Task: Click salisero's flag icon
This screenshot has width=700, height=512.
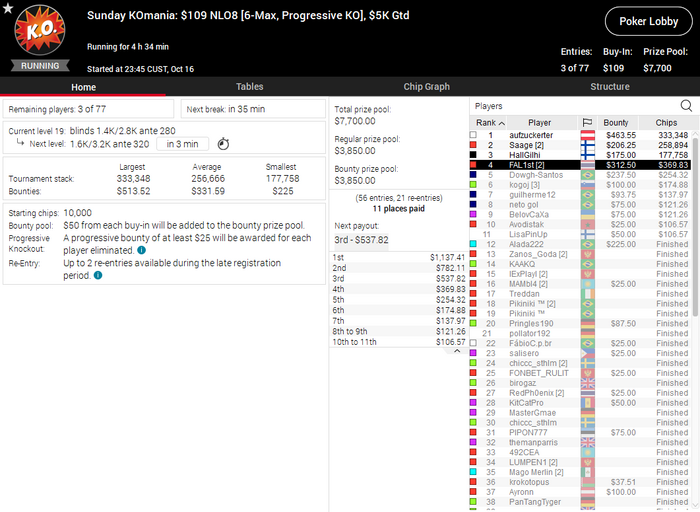Action: point(588,353)
